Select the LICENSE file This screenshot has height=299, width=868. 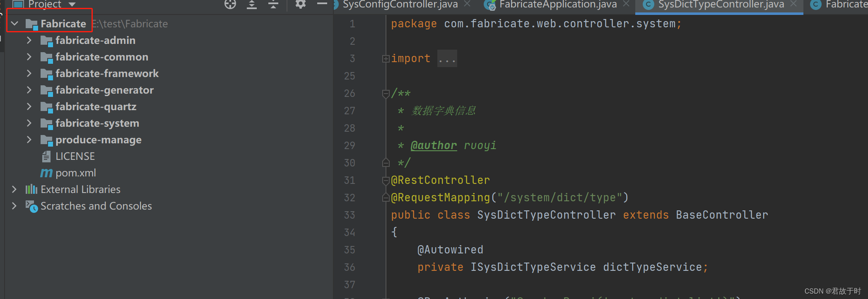tap(75, 156)
